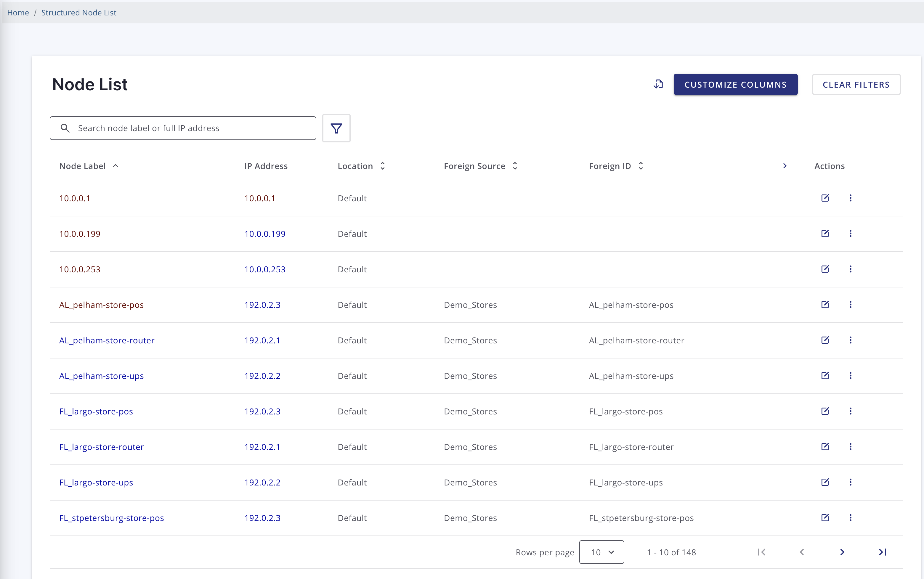Expand the chevron right of Foreign ID column

tap(785, 166)
